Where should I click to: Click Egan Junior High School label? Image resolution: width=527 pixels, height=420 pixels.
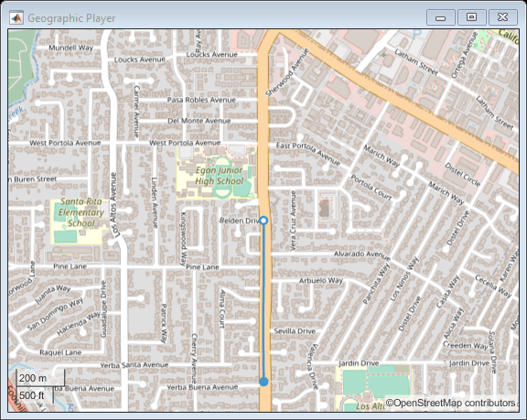pyautogui.click(x=220, y=176)
